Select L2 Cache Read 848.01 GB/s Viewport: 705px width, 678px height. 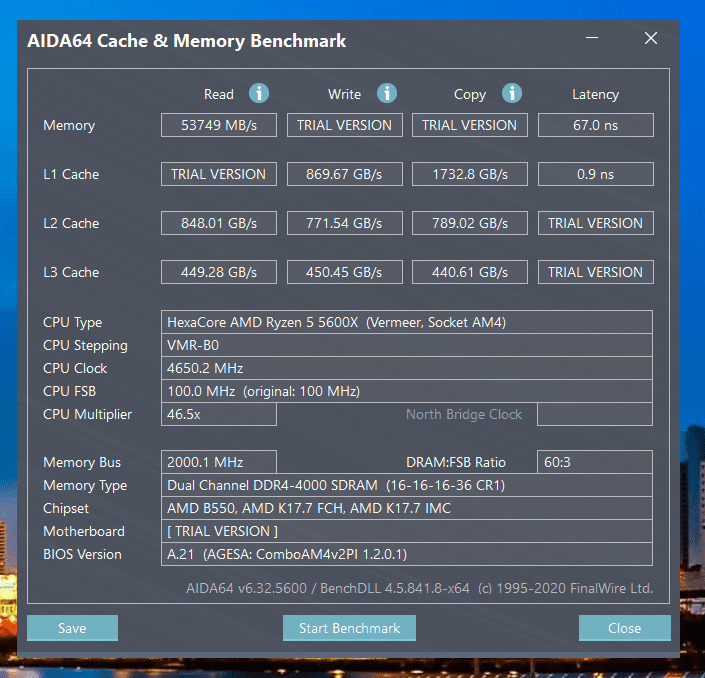(x=219, y=223)
